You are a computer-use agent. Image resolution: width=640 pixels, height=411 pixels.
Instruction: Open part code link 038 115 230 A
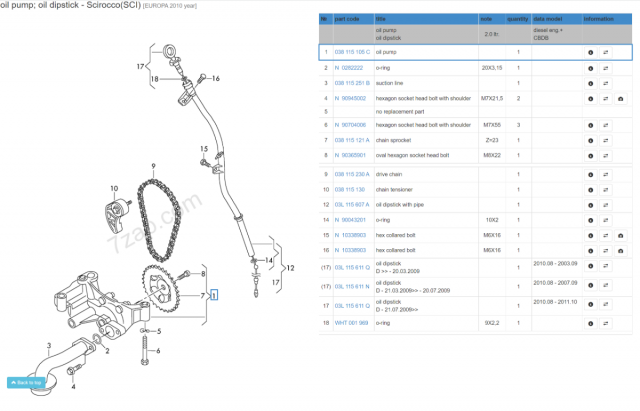click(352, 175)
